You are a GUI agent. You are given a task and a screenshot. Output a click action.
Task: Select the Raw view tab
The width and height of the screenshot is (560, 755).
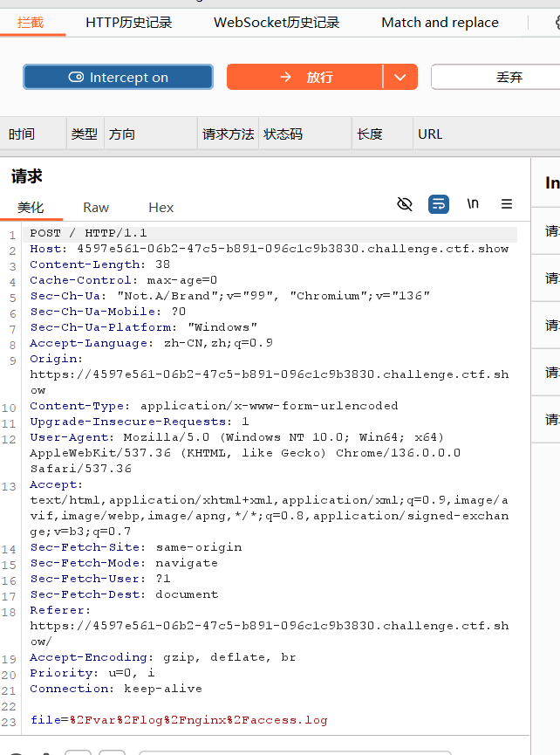coord(96,208)
